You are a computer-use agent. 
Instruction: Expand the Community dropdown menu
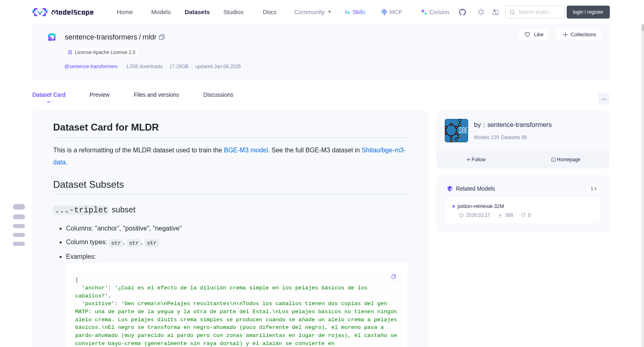tap(313, 12)
